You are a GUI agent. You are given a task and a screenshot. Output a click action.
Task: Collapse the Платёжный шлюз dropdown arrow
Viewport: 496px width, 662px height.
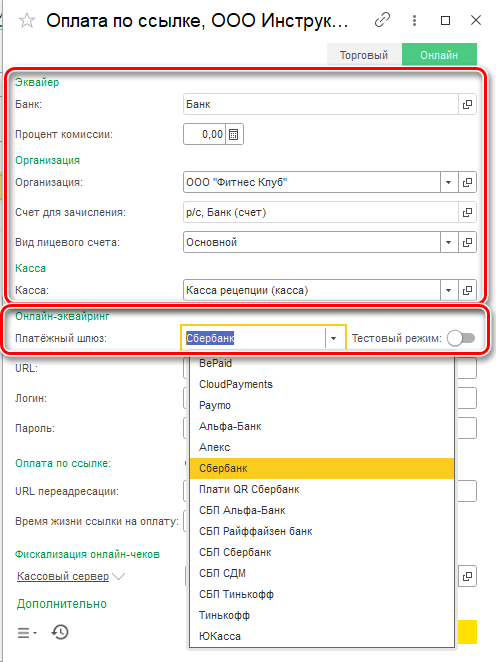point(334,338)
